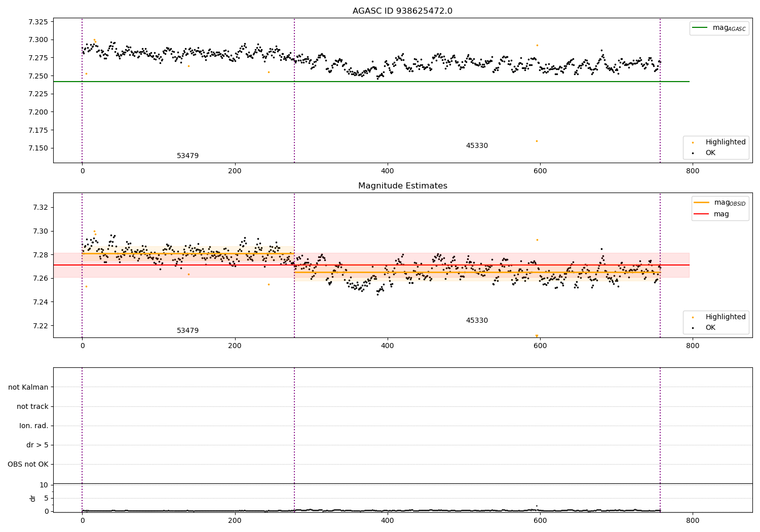Click the 'Ion. rad.' row label
The image size is (760, 532).
tap(34, 426)
